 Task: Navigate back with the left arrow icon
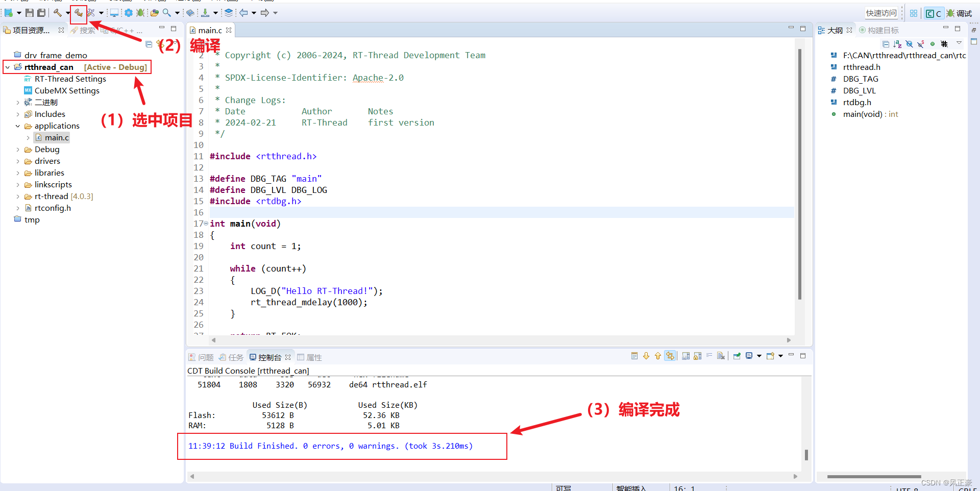point(244,13)
